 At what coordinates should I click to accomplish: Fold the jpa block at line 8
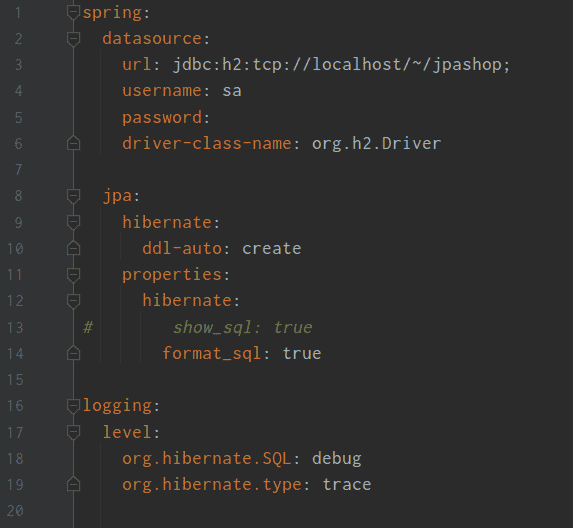pyautogui.click(x=73, y=196)
